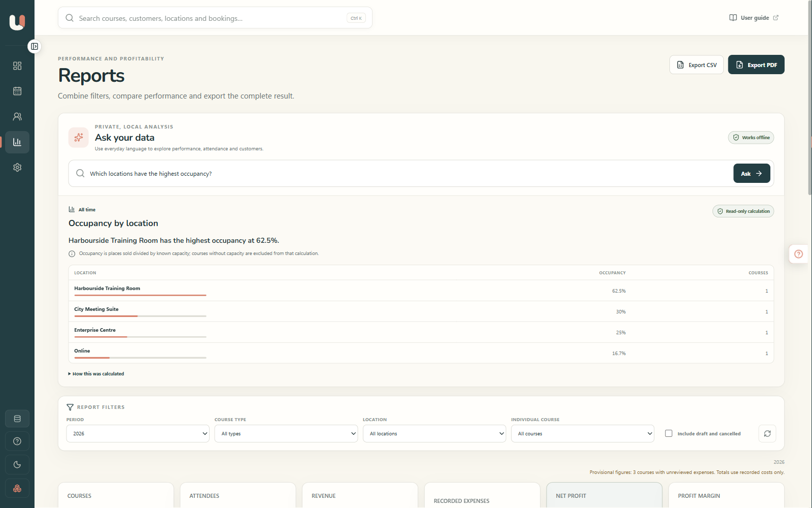Open the Period dropdown showing 2026
This screenshot has width=812, height=508.
tap(138, 434)
